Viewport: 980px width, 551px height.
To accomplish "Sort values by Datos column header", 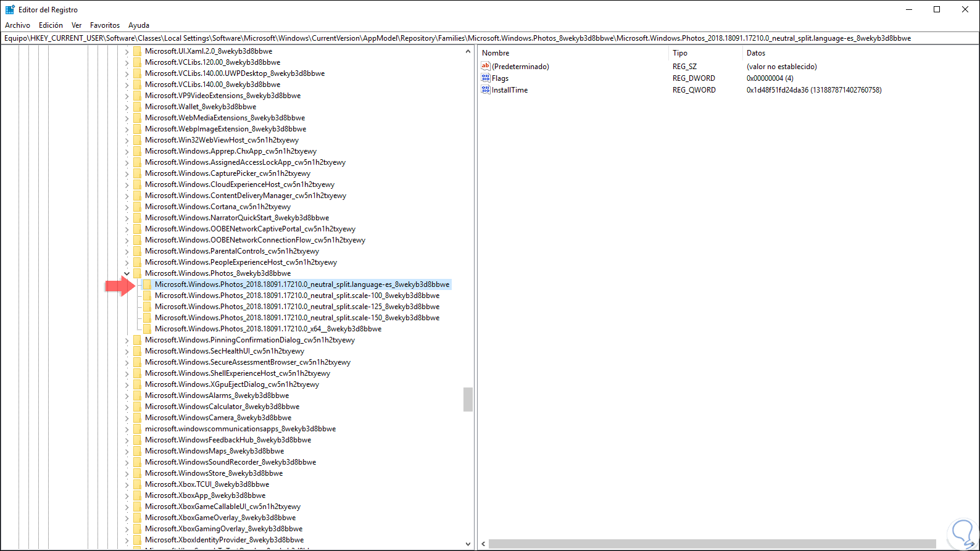I will click(861, 53).
